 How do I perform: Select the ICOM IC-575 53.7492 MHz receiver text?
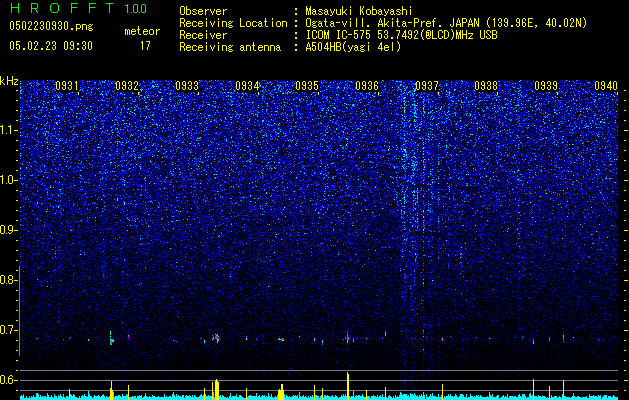(401, 35)
